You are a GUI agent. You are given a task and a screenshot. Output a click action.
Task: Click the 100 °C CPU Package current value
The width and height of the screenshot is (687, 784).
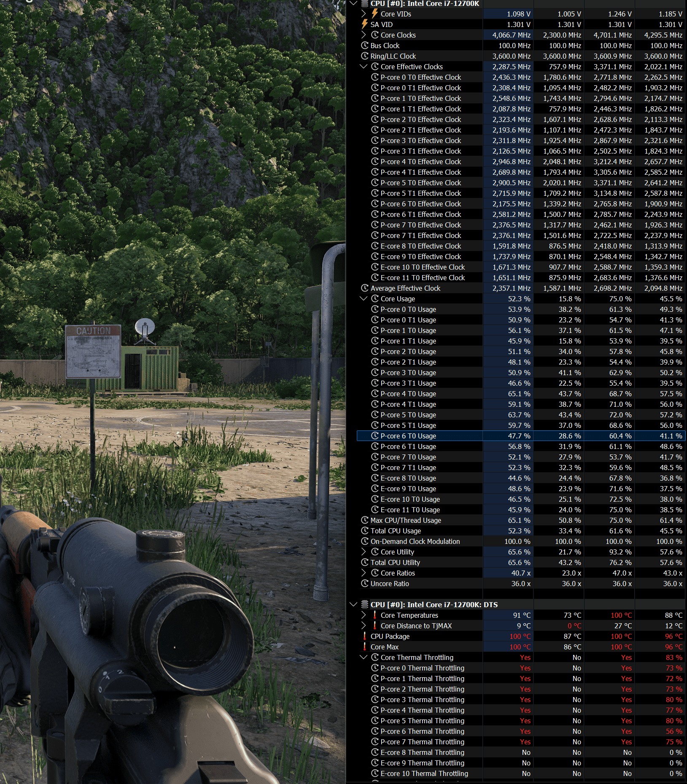[520, 636]
